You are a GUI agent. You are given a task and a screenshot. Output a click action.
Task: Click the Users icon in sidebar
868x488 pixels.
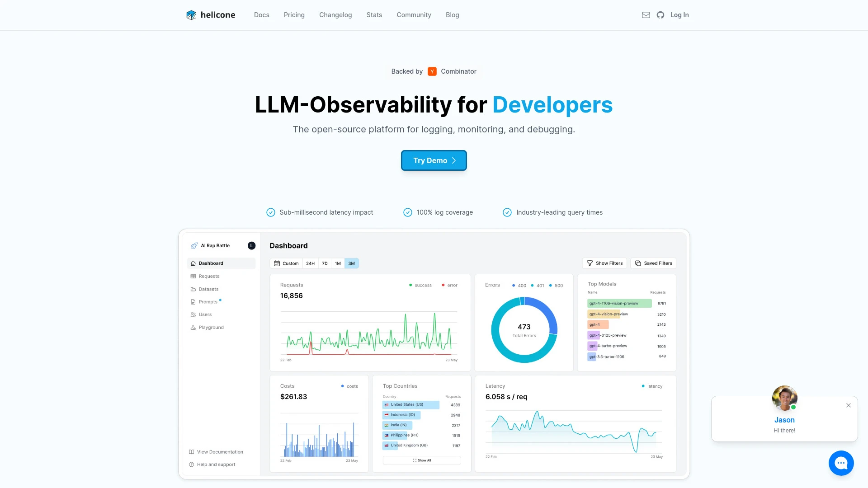click(193, 314)
